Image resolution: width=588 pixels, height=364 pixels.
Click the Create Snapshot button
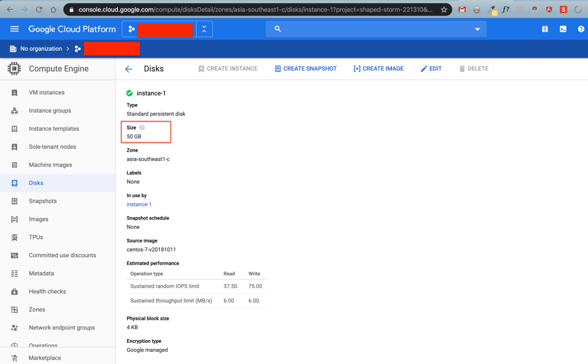(x=305, y=69)
